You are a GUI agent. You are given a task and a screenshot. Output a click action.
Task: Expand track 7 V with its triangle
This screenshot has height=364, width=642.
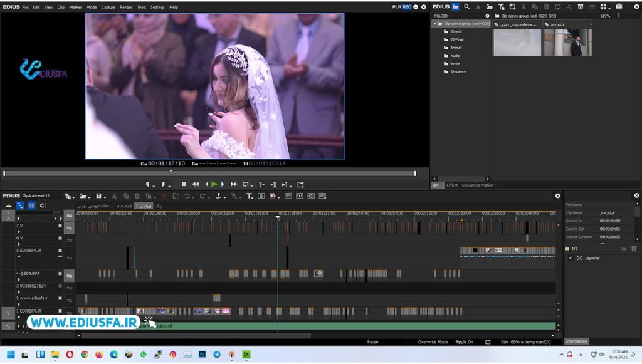pos(19,232)
